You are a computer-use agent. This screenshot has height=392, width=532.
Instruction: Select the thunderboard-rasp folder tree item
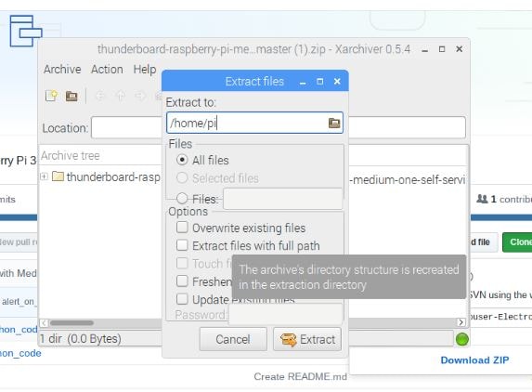[x=113, y=176]
